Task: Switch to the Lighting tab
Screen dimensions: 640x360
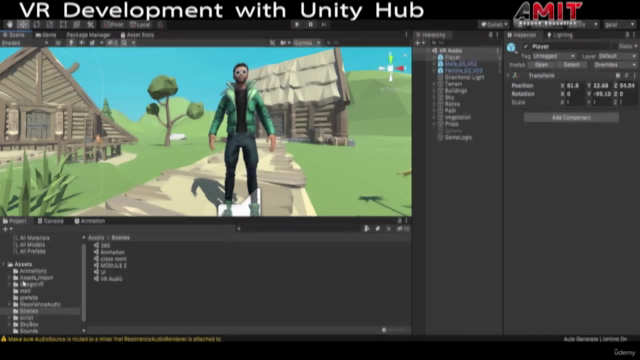Action: (560, 35)
